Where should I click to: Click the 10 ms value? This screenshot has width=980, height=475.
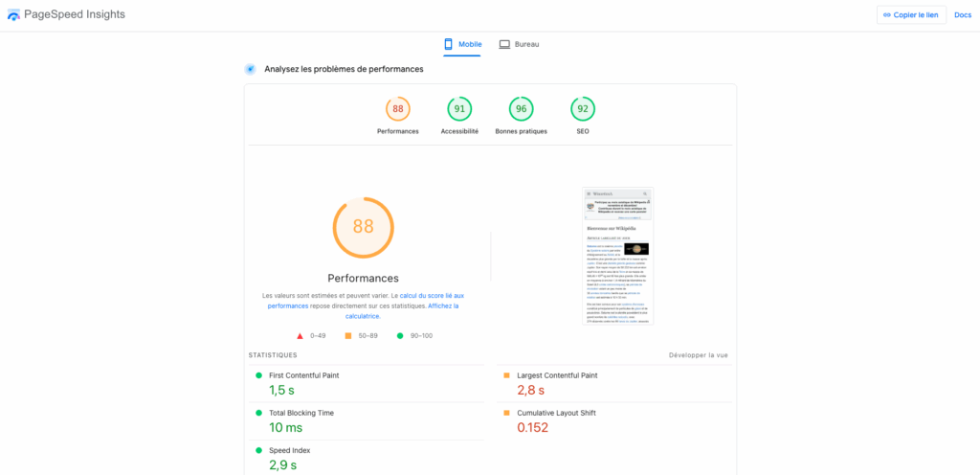[285, 427]
